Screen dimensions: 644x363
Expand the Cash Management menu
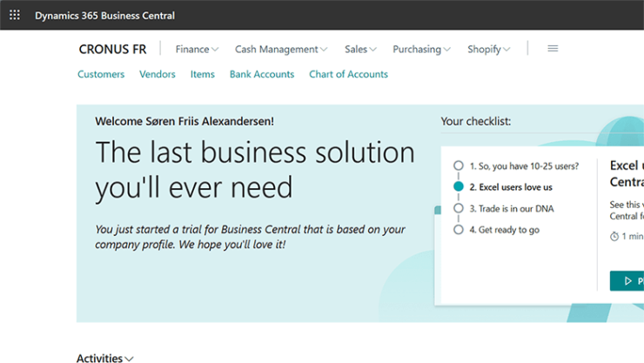tap(281, 50)
